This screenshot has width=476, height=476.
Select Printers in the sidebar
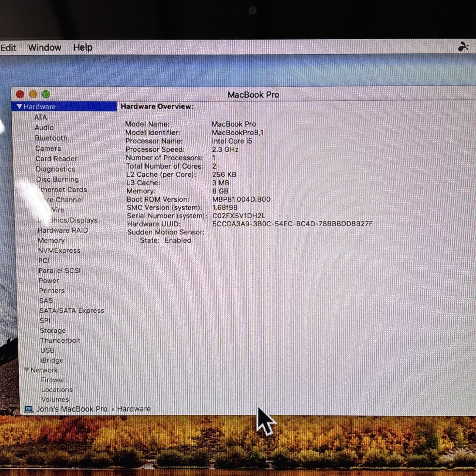click(x=52, y=291)
